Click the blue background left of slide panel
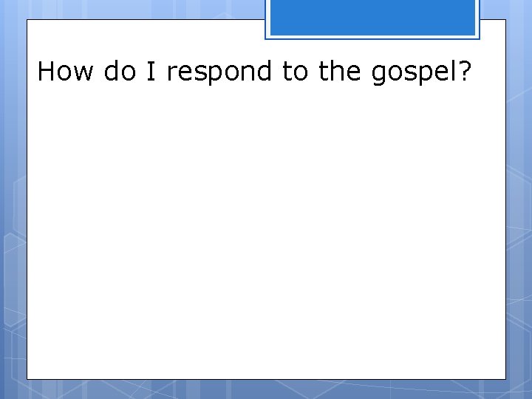Image resolution: width=532 pixels, height=399 pixels. point(13,199)
